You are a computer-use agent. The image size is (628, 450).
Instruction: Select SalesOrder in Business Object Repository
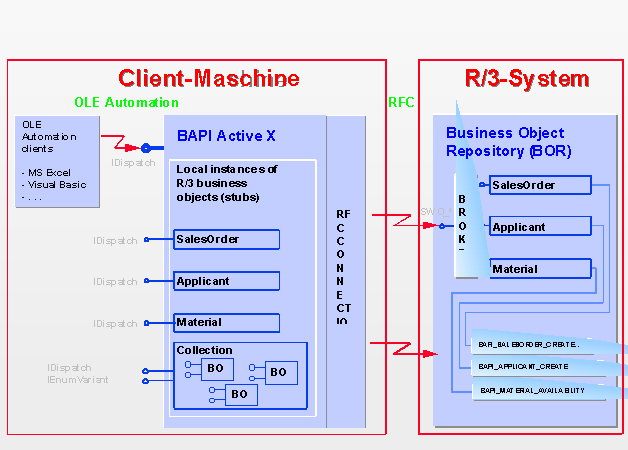click(x=540, y=185)
